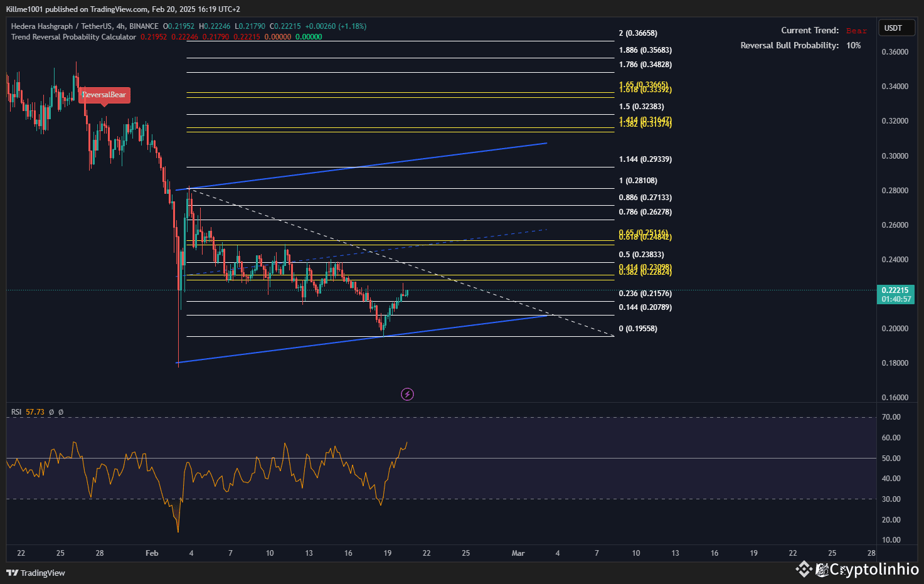
Task: Click the Fib level label 1.5 (0.32383)
Action: point(641,107)
